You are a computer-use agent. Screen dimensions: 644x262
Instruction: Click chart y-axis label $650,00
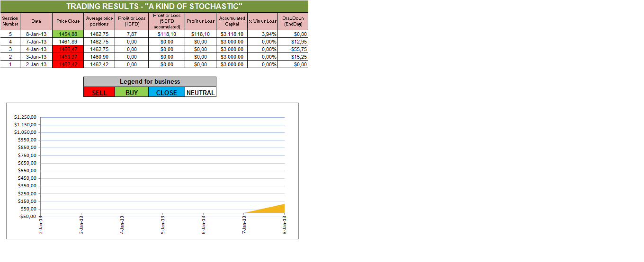tap(27, 163)
